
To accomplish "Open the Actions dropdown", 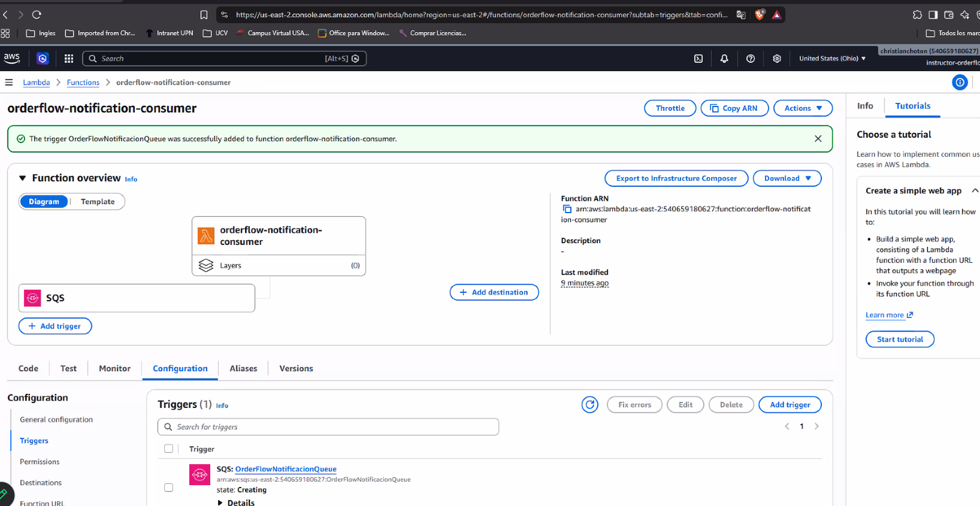I will (803, 108).
